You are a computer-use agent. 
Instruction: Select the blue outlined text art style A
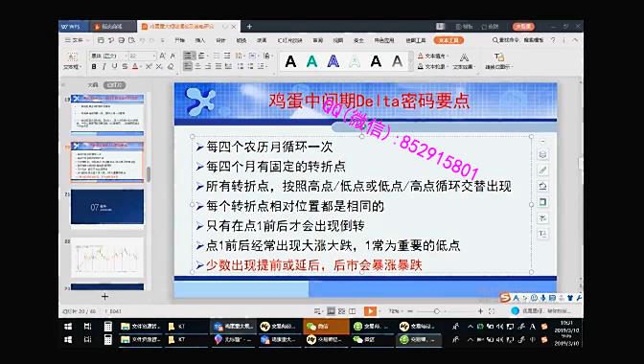point(333,61)
